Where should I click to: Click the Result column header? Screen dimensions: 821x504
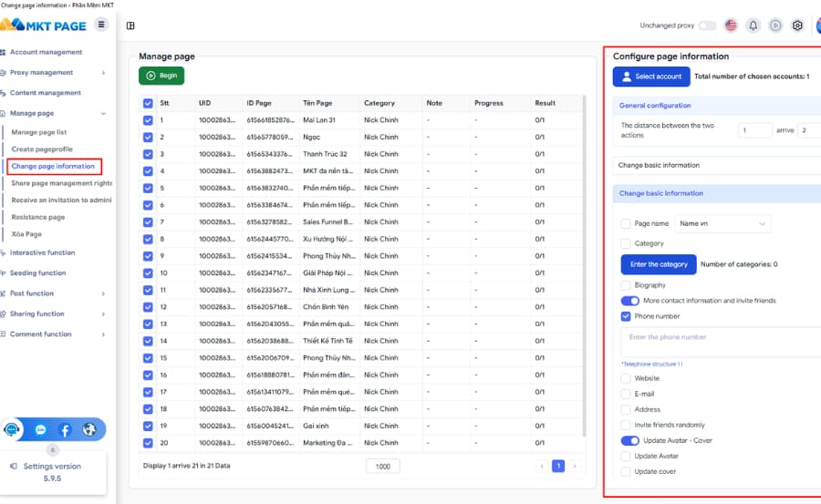pyautogui.click(x=546, y=103)
